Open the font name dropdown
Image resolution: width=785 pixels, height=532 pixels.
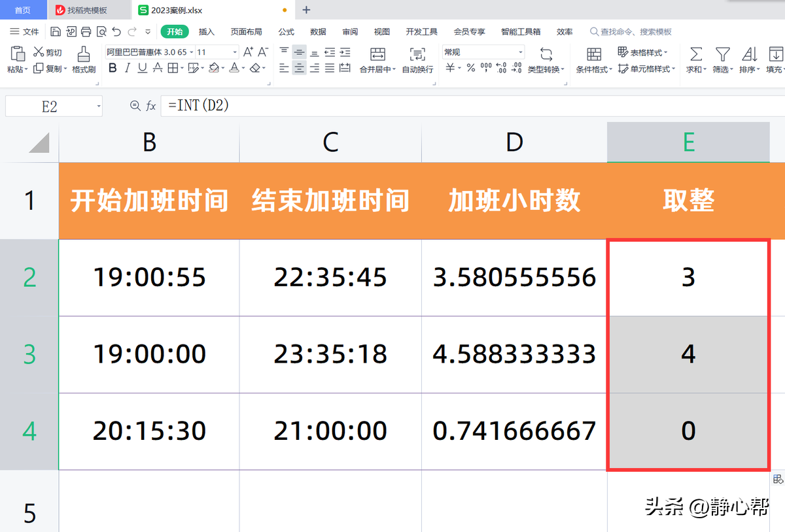[191, 52]
